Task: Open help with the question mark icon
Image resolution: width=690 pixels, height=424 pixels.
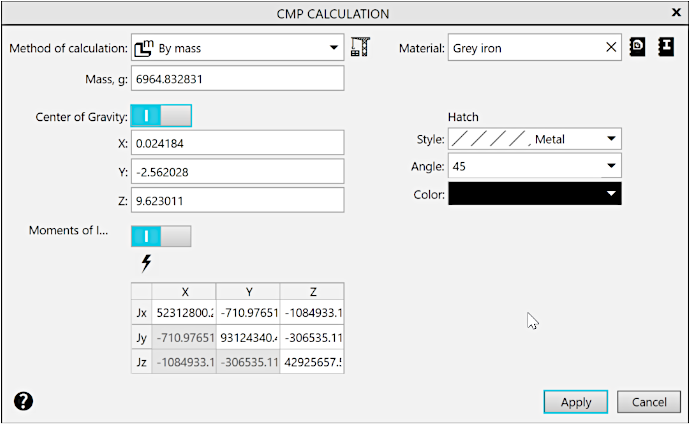Action: 24,401
